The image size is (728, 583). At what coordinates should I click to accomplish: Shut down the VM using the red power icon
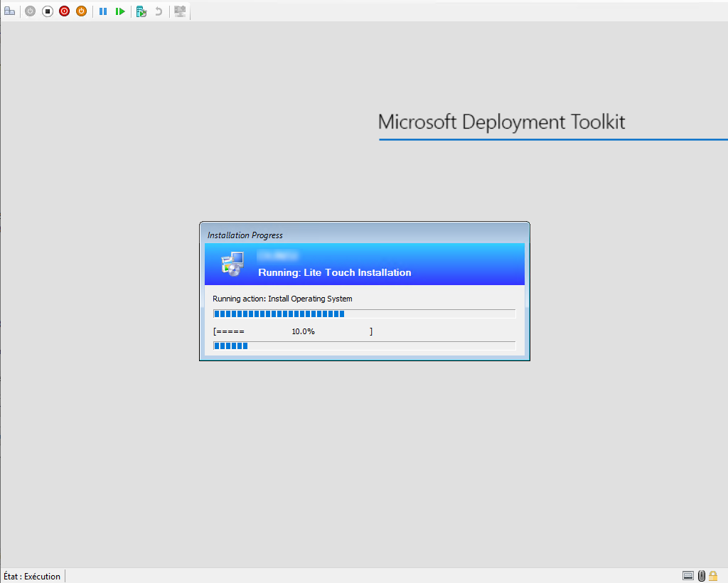65,11
